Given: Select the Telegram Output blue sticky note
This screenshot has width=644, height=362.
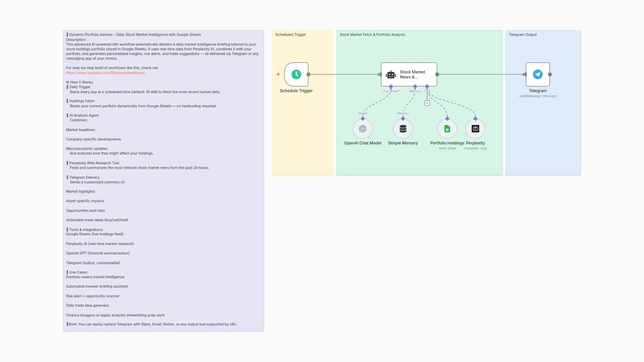Looking at the screenshot, I should coord(543,141).
